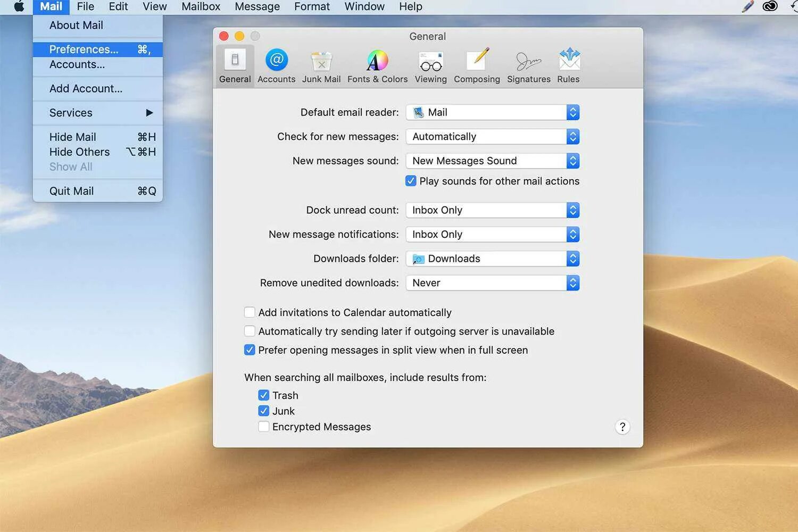The image size is (798, 532).
Task: Open Default email reader dropdown
Action: click(493, 112)
